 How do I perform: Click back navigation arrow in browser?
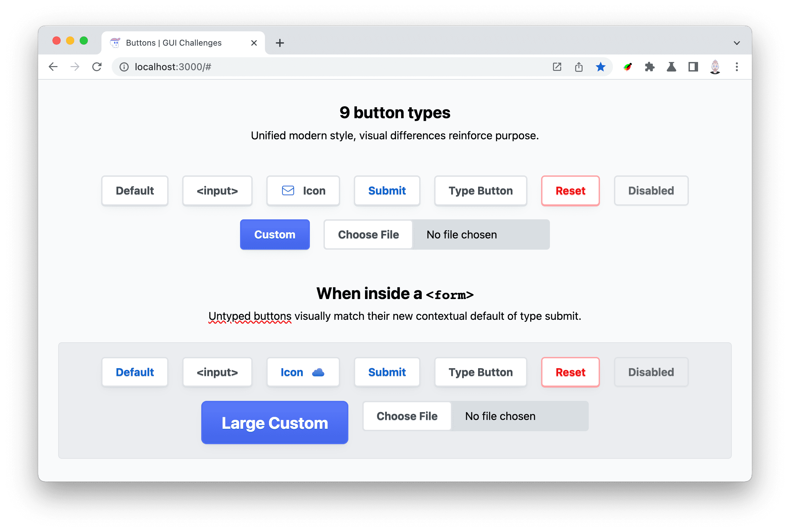click(x=53, y=67)
